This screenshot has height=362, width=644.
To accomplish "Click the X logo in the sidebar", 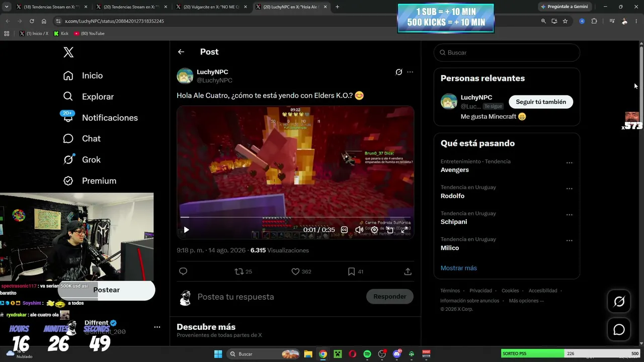I will (x=68, y=52).
